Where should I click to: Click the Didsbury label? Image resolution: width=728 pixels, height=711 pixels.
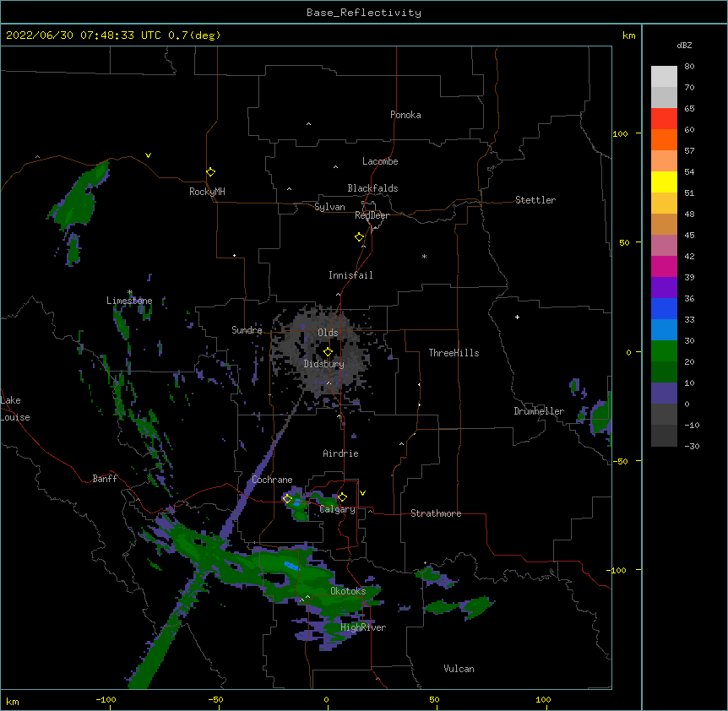tap(323, 364)
